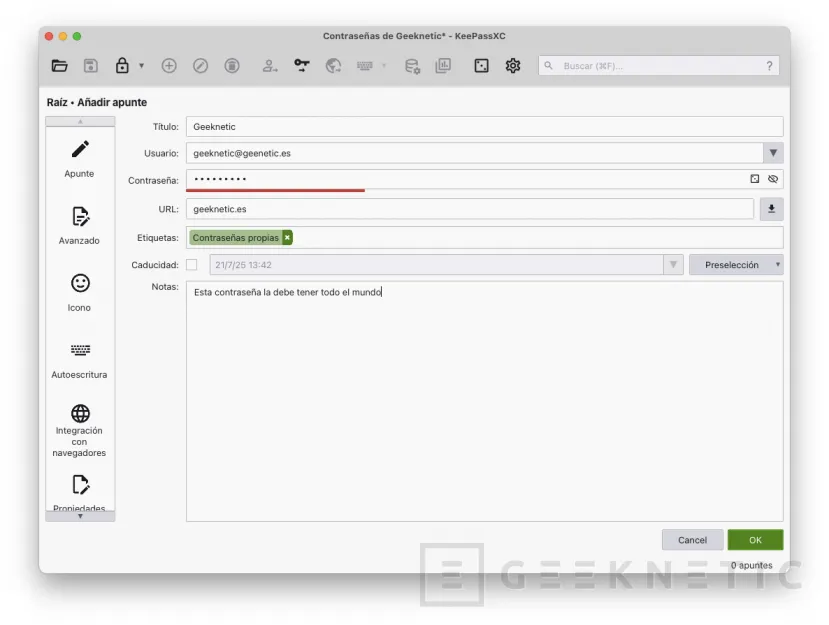
Task: Remove the Contraseñas propias tag
Action: 287,238
